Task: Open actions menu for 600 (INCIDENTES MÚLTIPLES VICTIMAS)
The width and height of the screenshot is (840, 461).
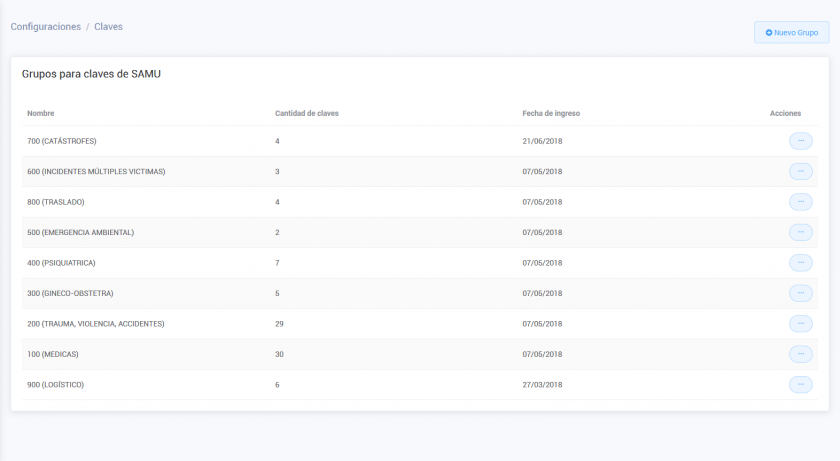Action: [x=800, y=172]
